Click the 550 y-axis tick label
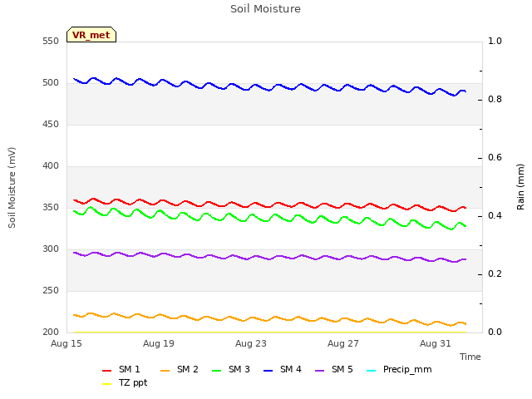The image size is (532, 399). click(x=51, y=42)
